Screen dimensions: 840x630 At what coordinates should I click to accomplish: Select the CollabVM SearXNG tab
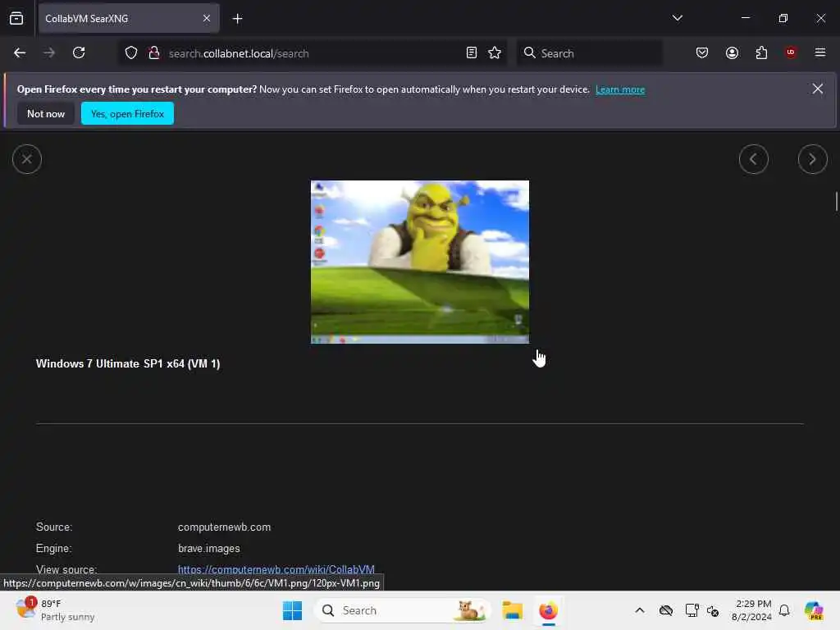click(x=129, y=18)
